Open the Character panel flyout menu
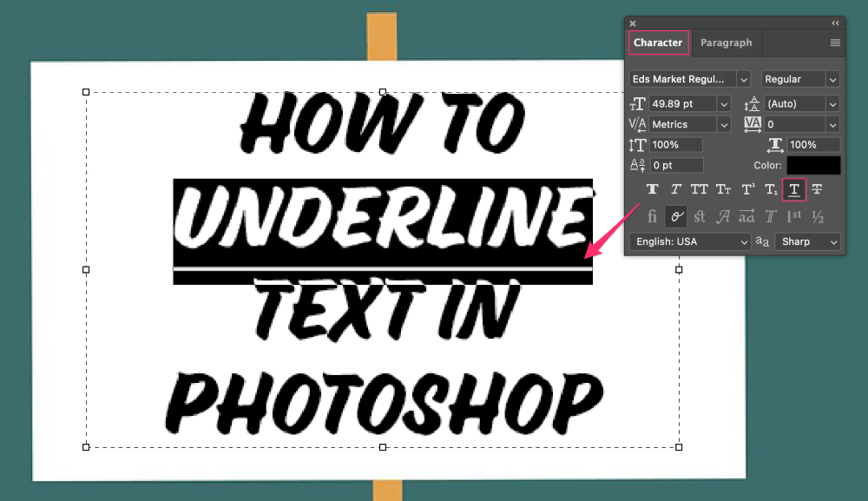 tap(835, 43)
